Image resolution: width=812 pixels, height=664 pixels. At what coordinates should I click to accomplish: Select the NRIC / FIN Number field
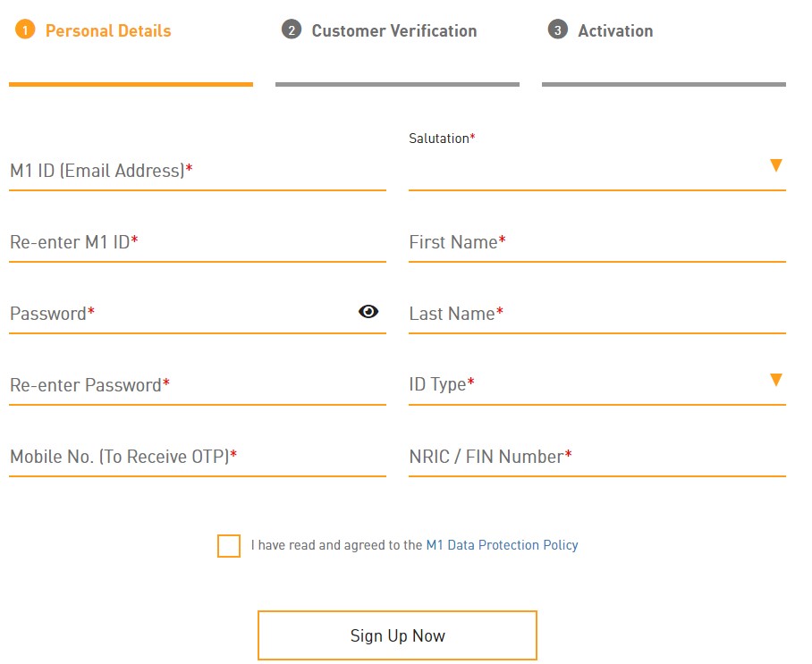(x=596, y=457)
